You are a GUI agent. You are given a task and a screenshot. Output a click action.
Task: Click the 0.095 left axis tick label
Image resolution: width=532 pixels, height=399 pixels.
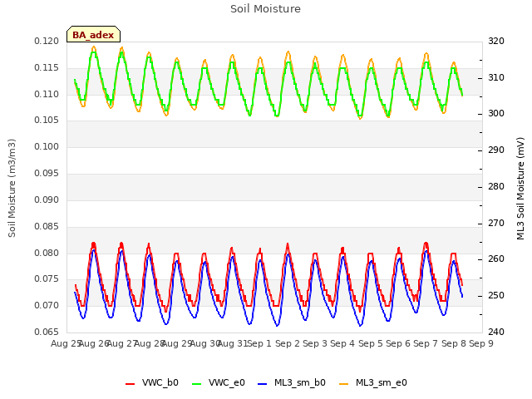[x=47, y=173]
